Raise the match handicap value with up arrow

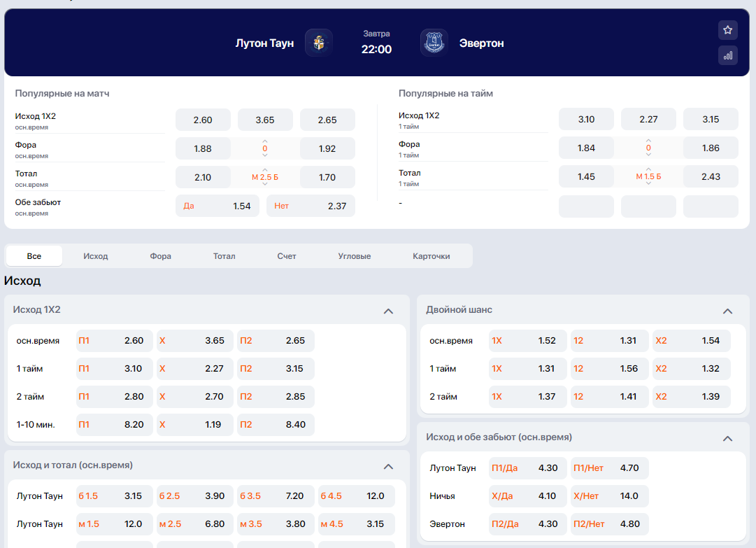265,141
